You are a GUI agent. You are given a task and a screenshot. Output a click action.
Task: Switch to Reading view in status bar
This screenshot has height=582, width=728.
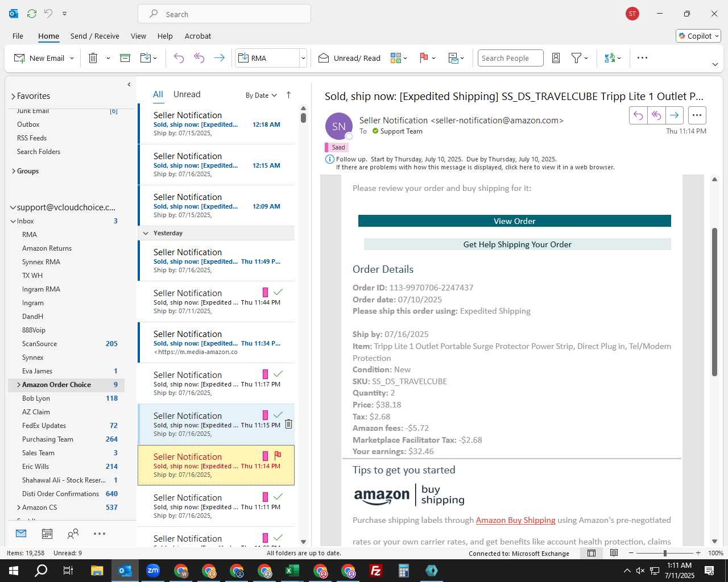tap(614, 553)
